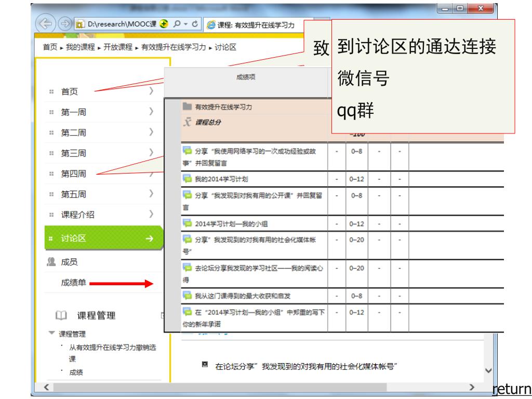Click the chevron beside 课程介绍
This screenshot has width=532, height=399.
coord(151,214)
